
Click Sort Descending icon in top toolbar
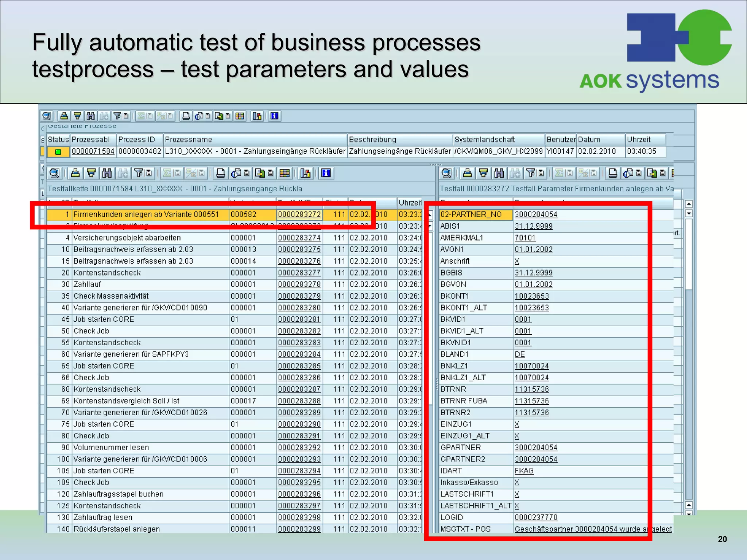[77, 116]
